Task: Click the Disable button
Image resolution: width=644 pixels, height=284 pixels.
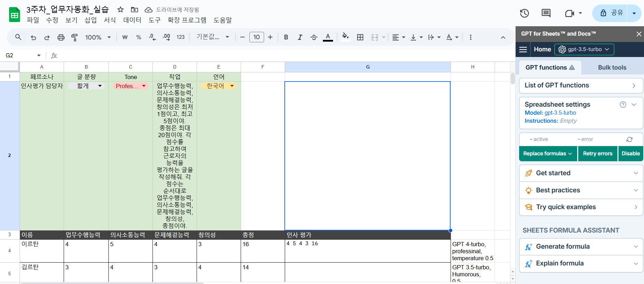Action: click(630, 154)
